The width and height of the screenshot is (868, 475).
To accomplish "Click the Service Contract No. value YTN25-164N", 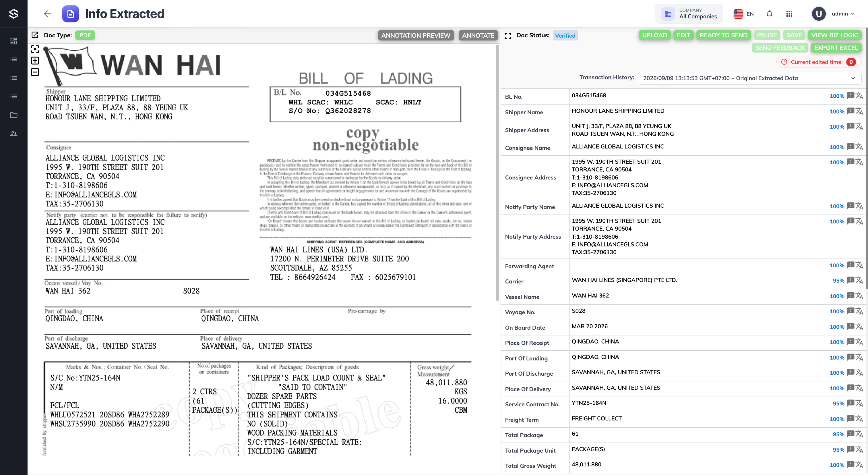I will (589, 403).
